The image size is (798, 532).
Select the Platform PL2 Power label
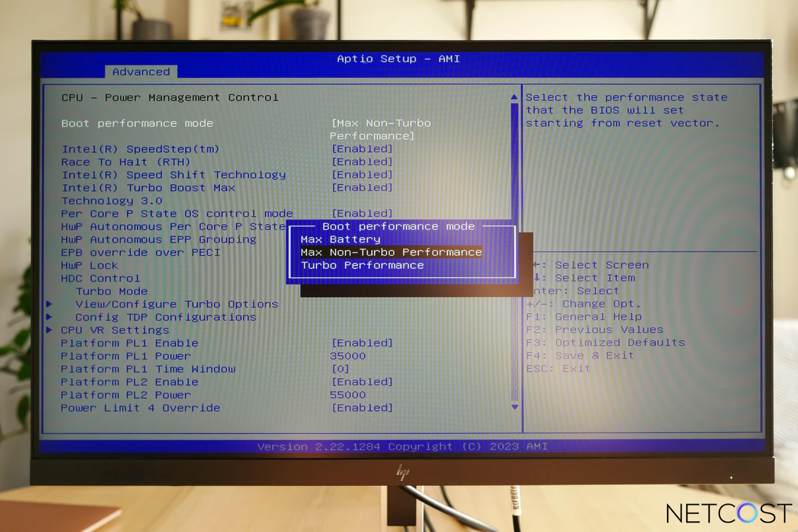[126, 395]
